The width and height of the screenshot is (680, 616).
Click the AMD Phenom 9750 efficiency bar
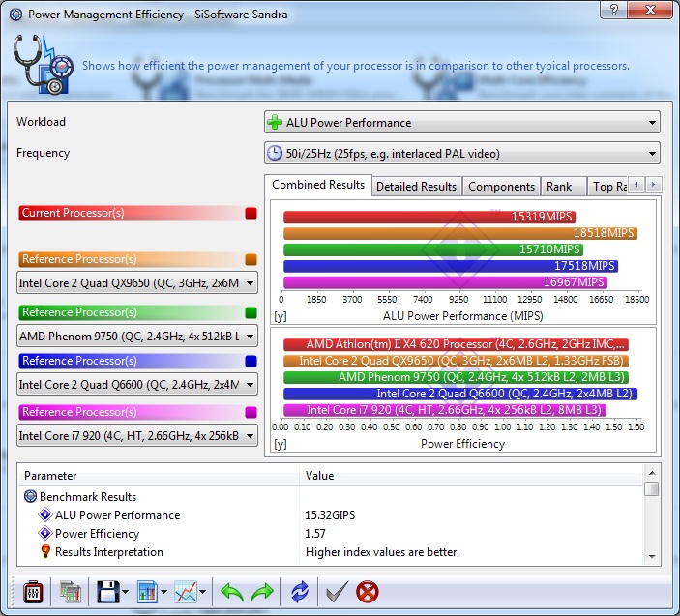pos(456,377)
